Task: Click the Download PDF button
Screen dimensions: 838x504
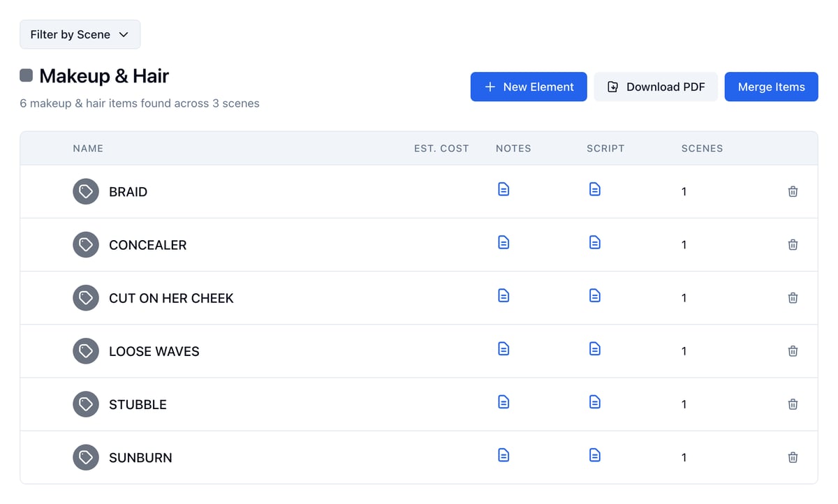Action: click(x=656, y=87)
